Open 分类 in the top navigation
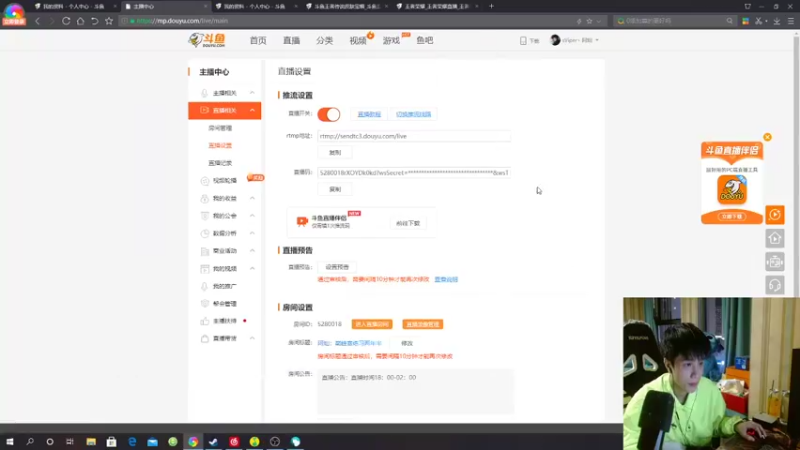This screenshot has height=450, width=800. click(324, 40)
